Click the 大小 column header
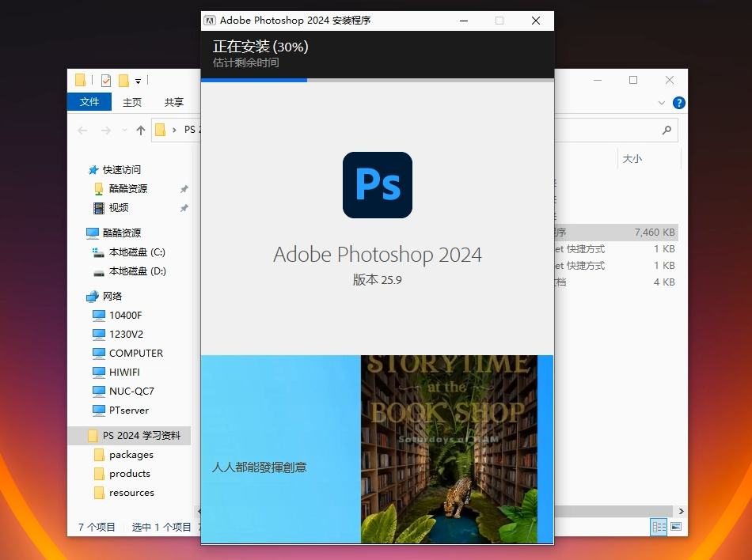The width and height of the screenshot is (752, 560). pyautogui.click(x=632, y=159)
